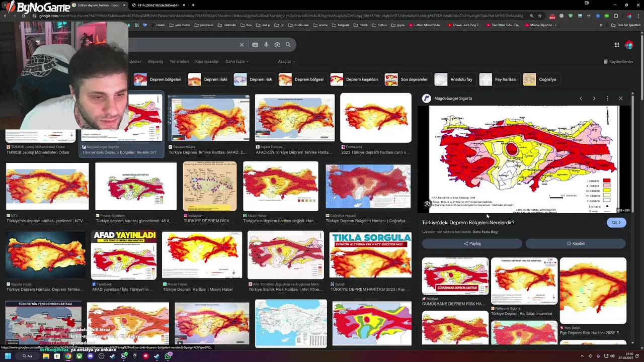Screen dimensions: 644x362
Task: Switch to Yer siteleri search tab
Action: coord(179,61)
